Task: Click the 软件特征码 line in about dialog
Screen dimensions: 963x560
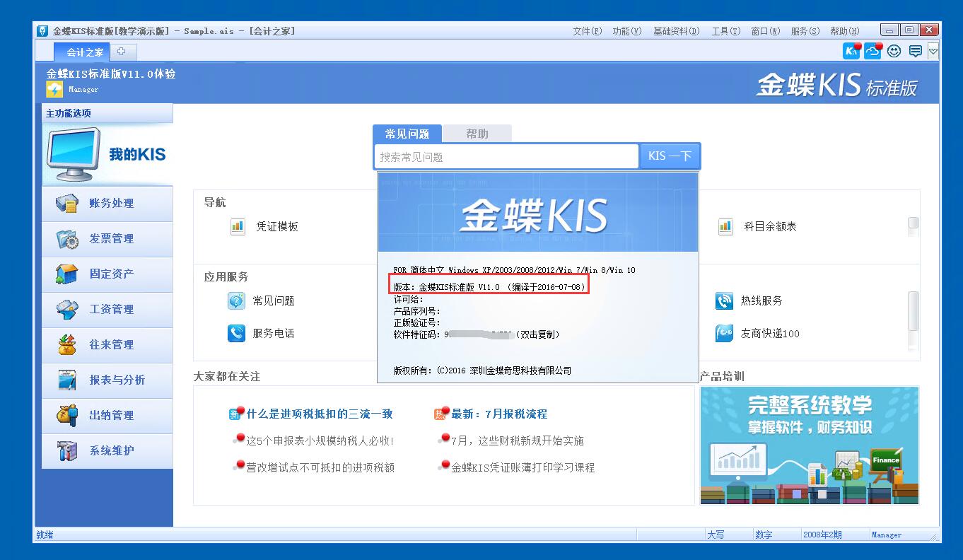Action: 477,334
